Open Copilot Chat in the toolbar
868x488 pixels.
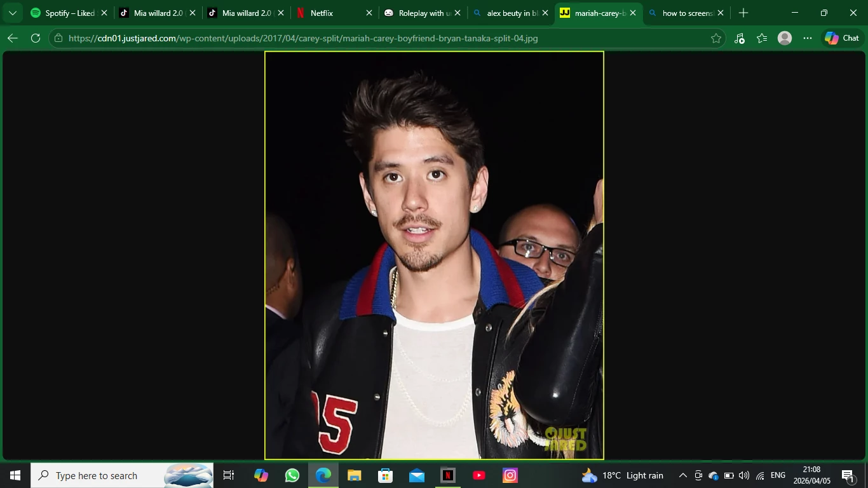[842, 38]
